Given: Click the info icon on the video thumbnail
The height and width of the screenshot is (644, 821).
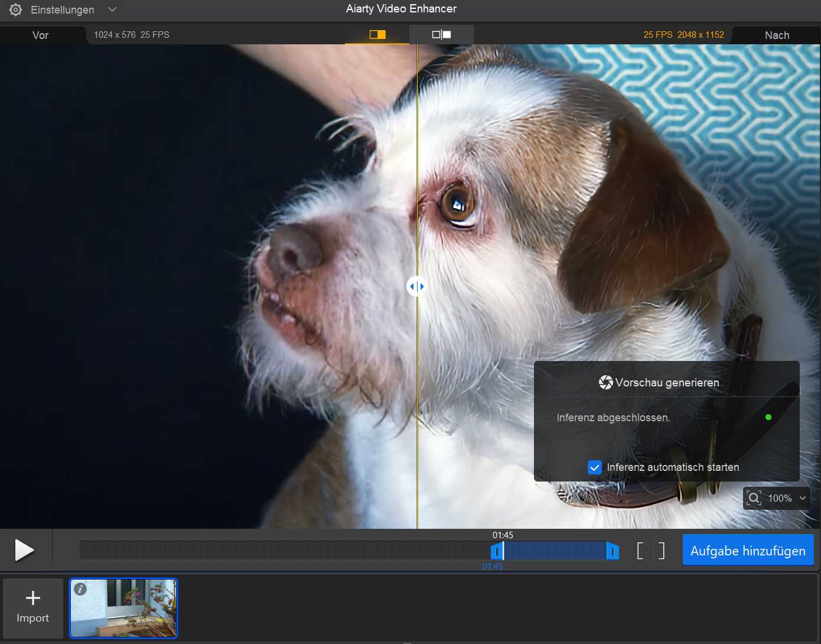Looking at the screenshot, I should tap(81, 589).
